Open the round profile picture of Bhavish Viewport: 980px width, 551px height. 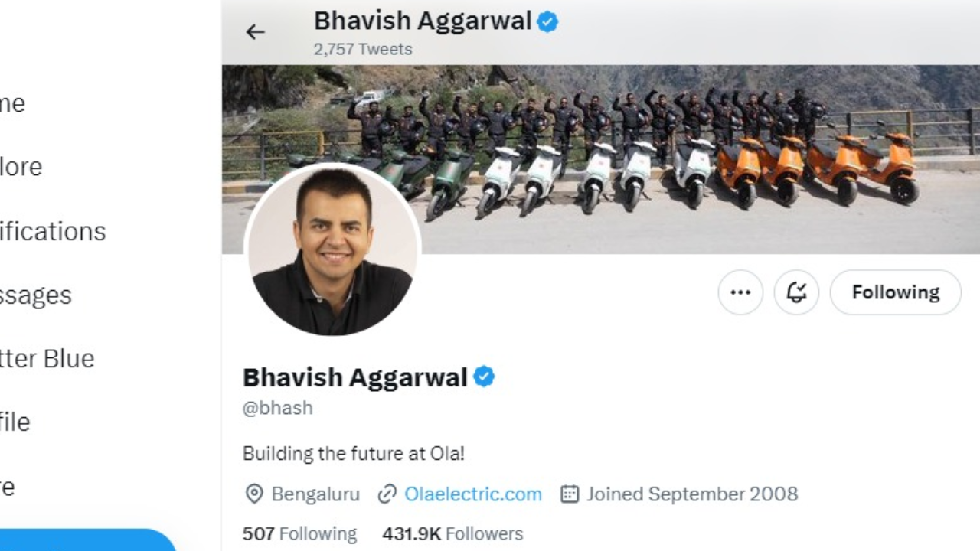coord(332,249)
